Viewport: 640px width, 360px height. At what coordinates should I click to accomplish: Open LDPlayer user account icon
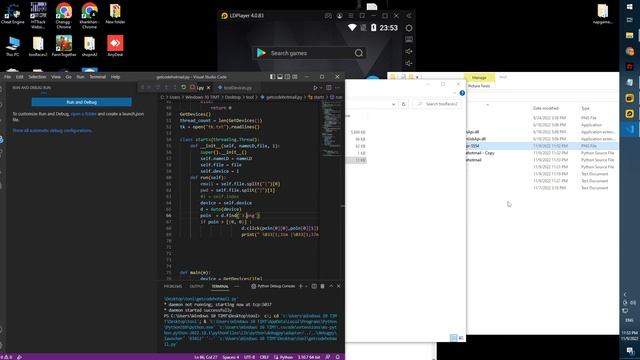[340, 16]
